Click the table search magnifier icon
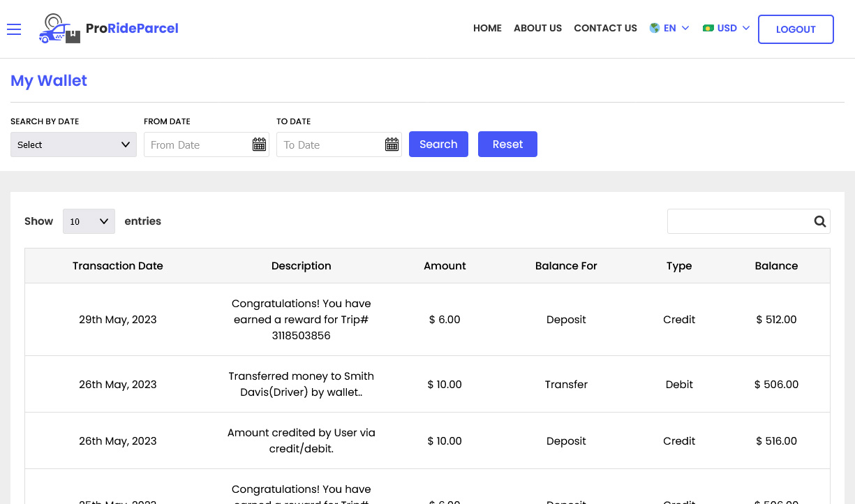The height and width of the screenshot is (504, 855). coord(820,221)
